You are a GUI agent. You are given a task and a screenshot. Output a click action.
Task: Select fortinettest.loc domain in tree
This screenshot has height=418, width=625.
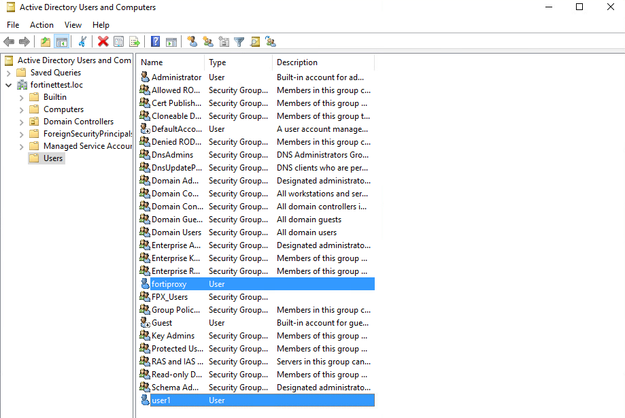click(x=56, y=85)
